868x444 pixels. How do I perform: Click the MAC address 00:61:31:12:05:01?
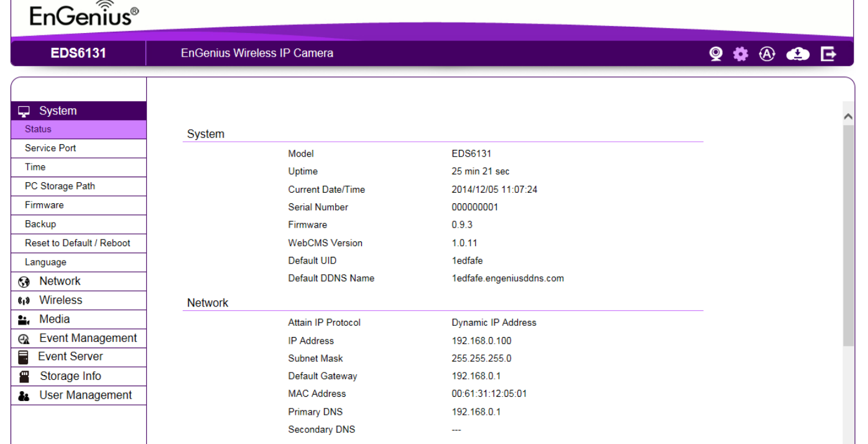(489, 394)
